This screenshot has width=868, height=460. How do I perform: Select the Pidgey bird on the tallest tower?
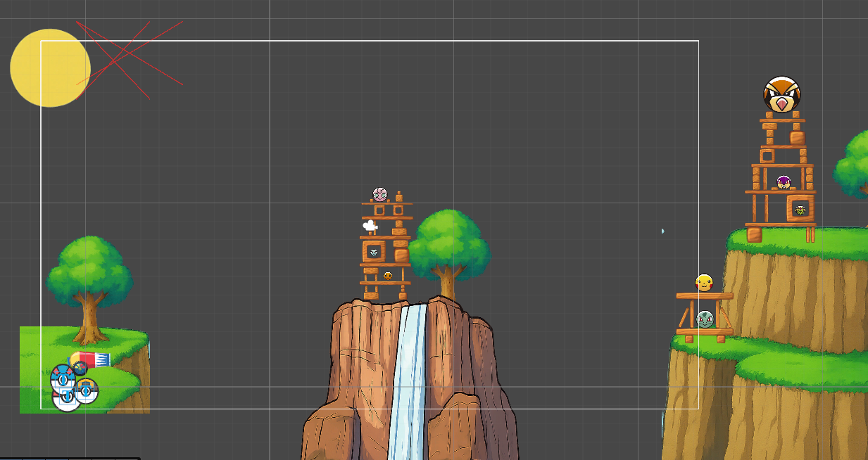coord(782,94)
